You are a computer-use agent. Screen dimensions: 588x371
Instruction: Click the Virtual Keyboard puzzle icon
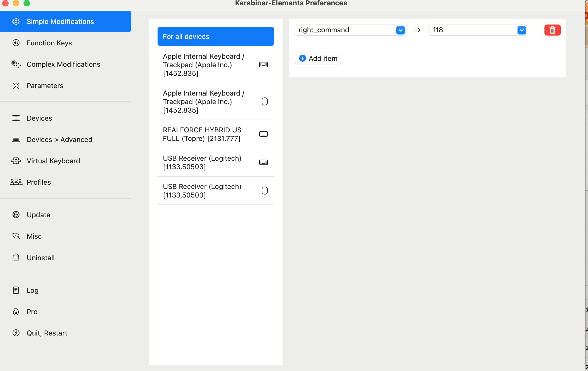(16, 161)
